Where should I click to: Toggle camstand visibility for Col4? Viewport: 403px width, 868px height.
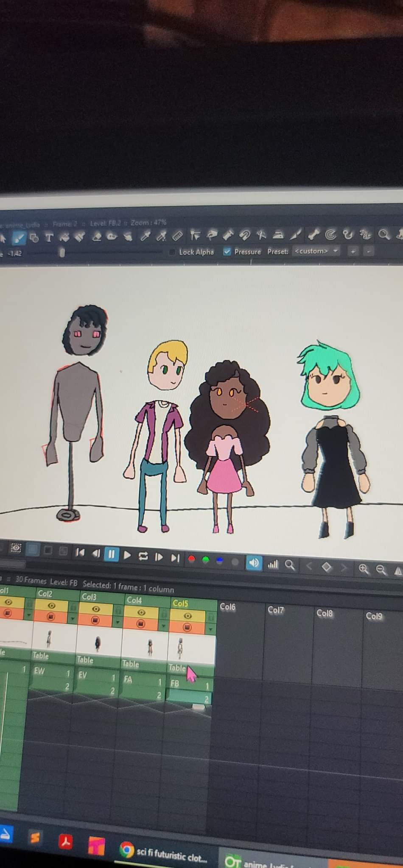pyautogui.click(x=141, y=623)
